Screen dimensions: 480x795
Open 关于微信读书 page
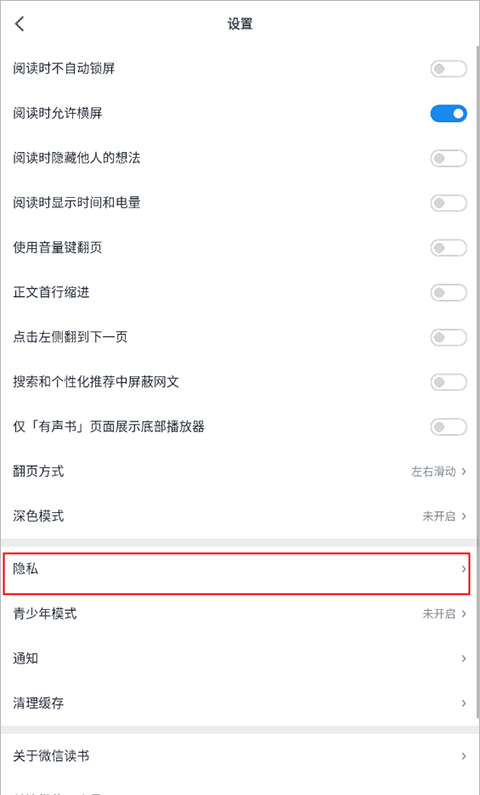pos(240,756)
